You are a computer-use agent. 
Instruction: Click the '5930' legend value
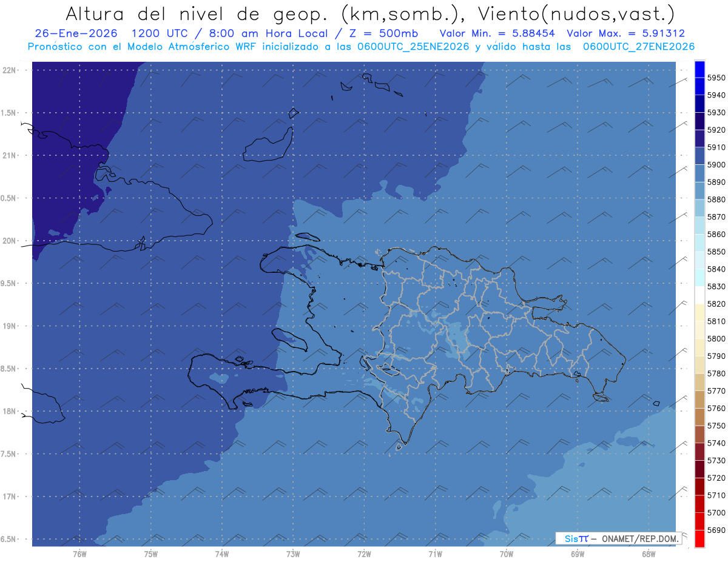coord(716,112)
